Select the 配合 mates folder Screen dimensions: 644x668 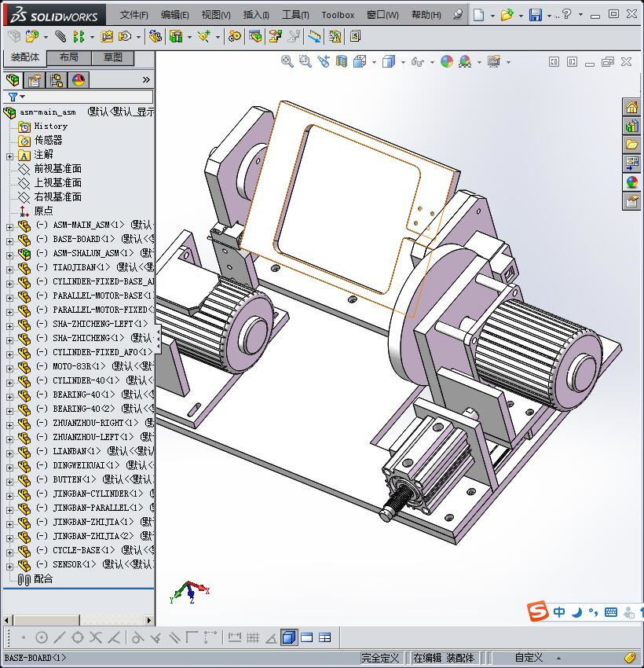tap(43, 578)
